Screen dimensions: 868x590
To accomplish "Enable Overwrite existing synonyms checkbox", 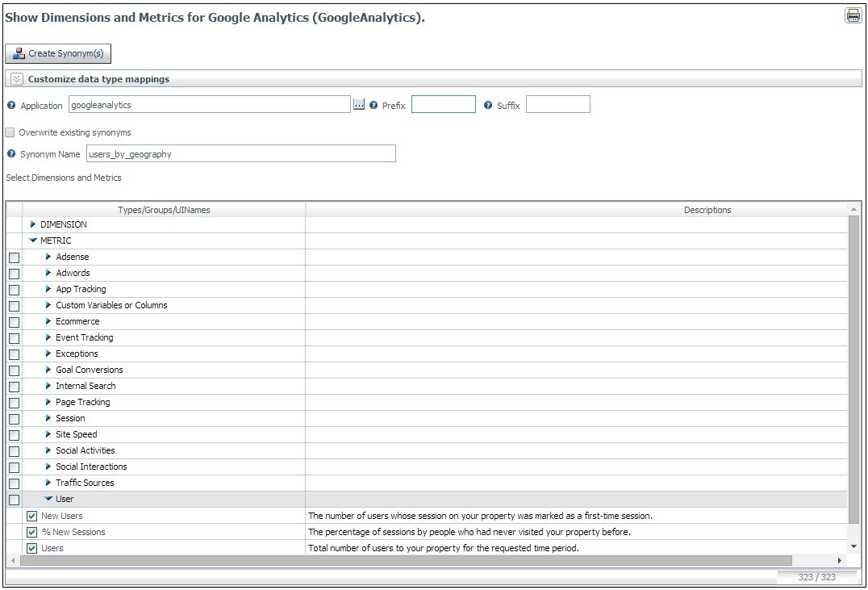I will click(10, 132).
